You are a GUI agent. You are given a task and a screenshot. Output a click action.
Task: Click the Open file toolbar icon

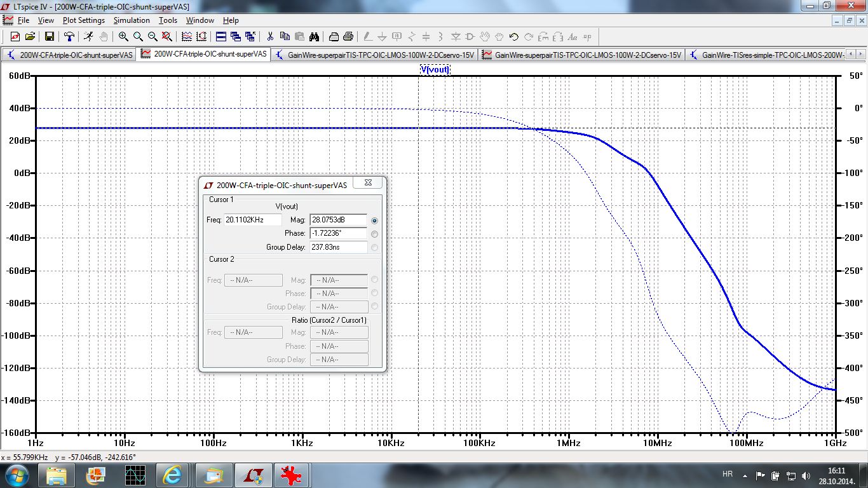[29, 36]
